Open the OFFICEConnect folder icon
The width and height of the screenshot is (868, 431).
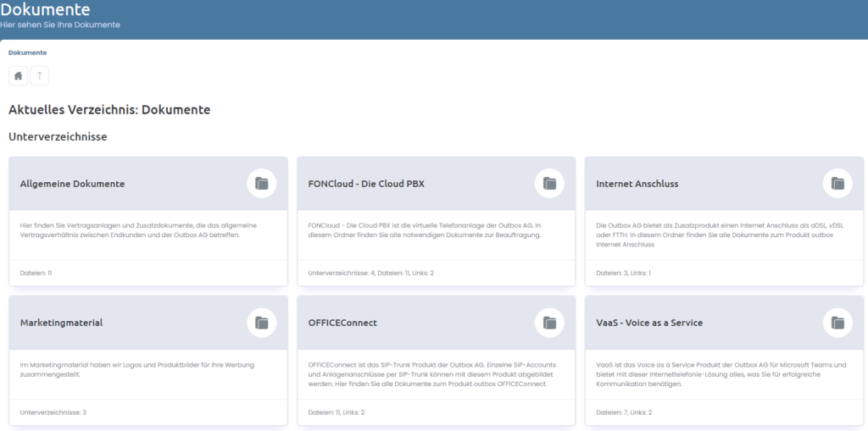[549, 323]
